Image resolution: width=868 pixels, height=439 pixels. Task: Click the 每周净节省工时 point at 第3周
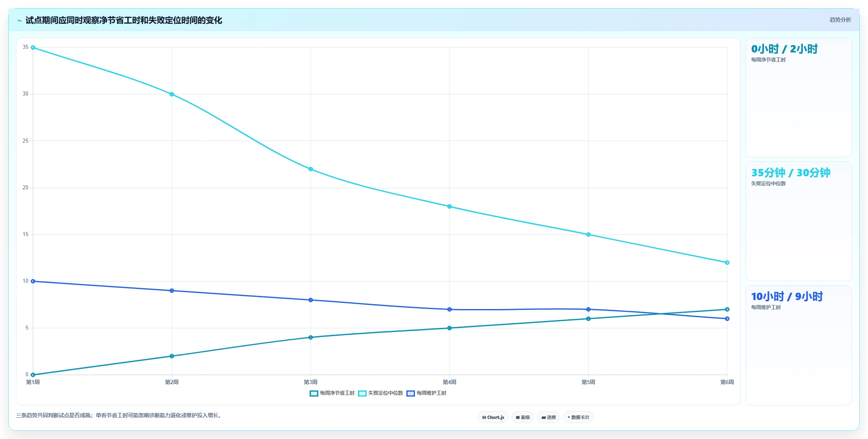[x=310, y=337]
